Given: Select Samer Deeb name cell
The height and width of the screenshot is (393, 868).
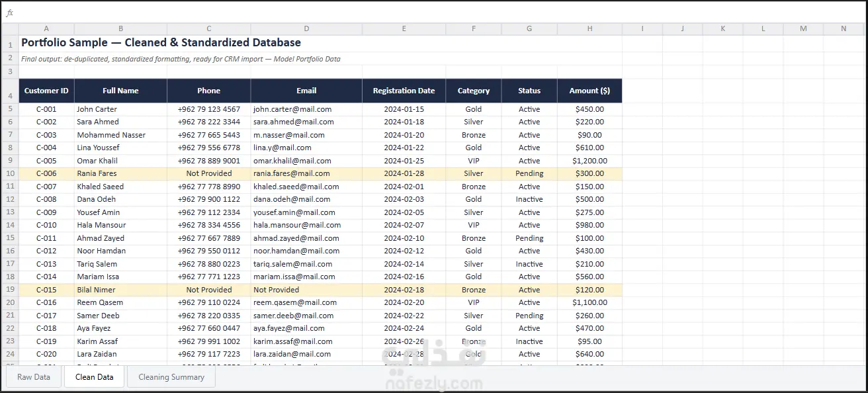Looking at the screenshot, I should point(120,316).
